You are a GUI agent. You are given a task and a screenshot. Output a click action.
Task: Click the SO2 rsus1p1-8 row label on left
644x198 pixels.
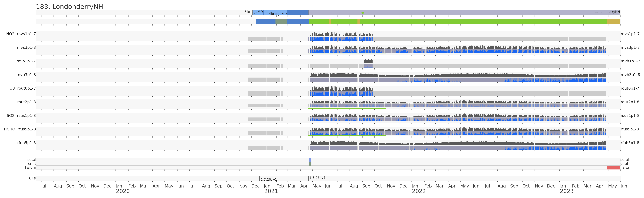pos(21,115)
